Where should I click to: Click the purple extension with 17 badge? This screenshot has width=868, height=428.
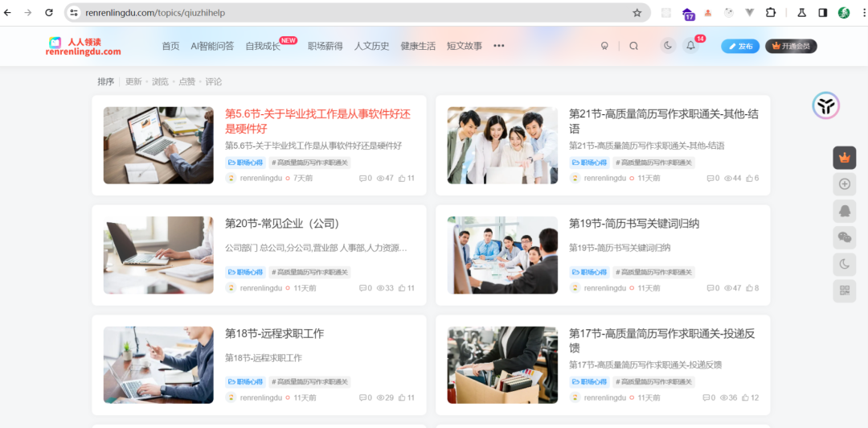(x=688, y=14)
